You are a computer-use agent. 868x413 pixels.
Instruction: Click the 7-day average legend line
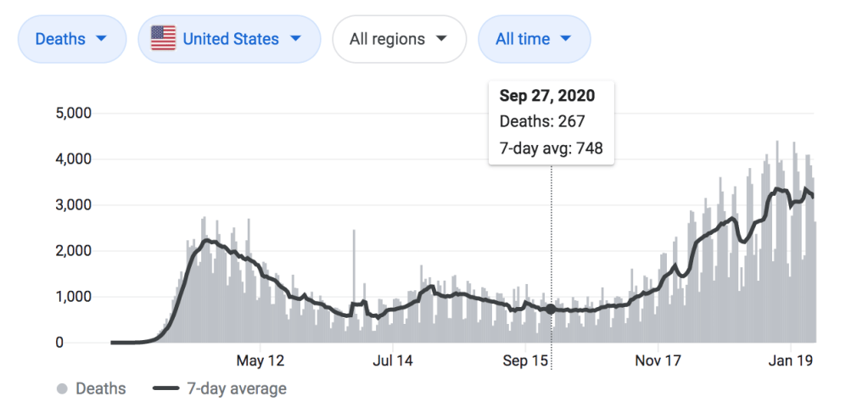point(165,389)
